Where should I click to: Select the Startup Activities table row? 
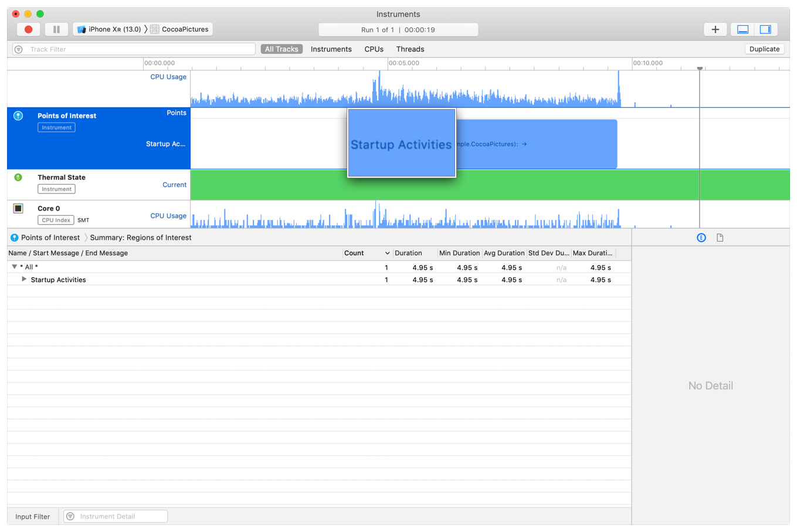[x=319, y=280]
